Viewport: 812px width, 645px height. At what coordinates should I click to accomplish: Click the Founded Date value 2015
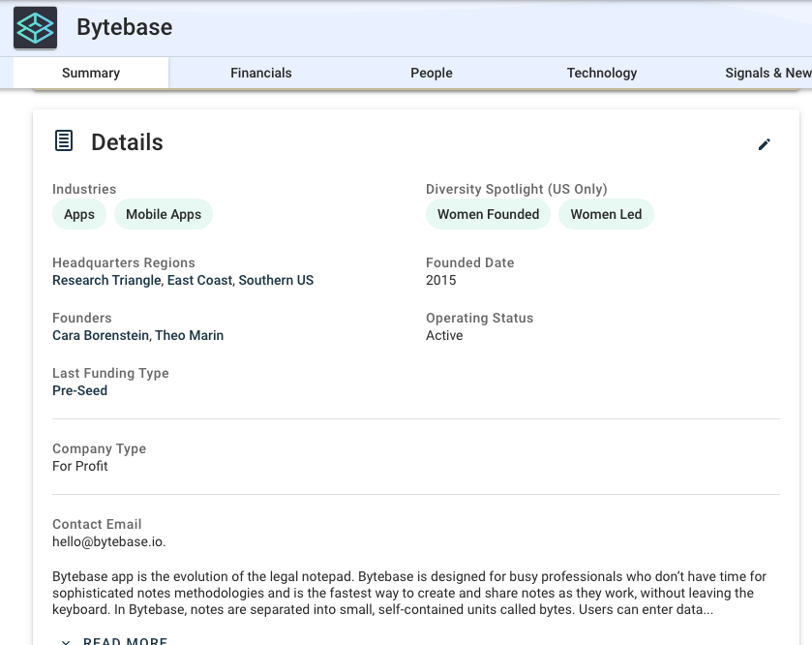coord(441,280)
